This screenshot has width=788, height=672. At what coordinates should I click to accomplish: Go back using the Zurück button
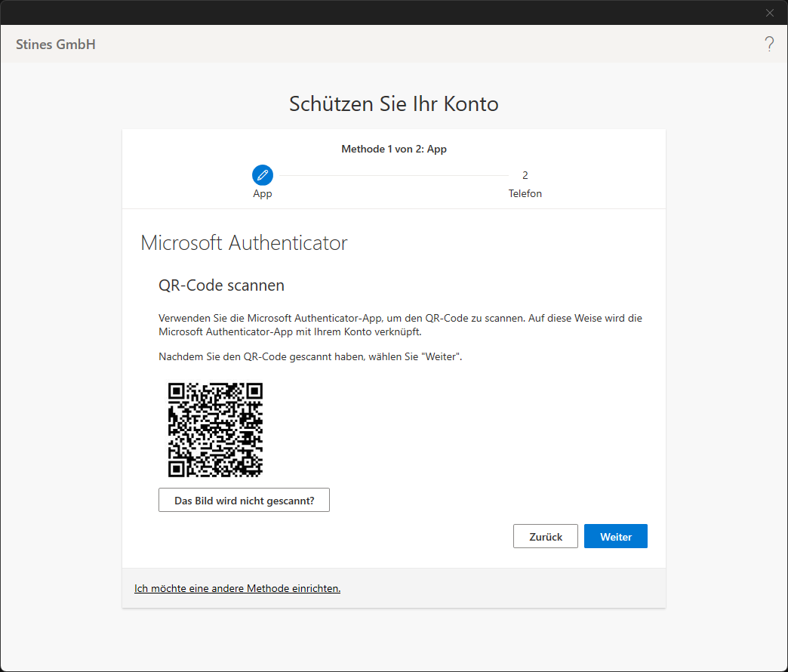coord(546,537)
